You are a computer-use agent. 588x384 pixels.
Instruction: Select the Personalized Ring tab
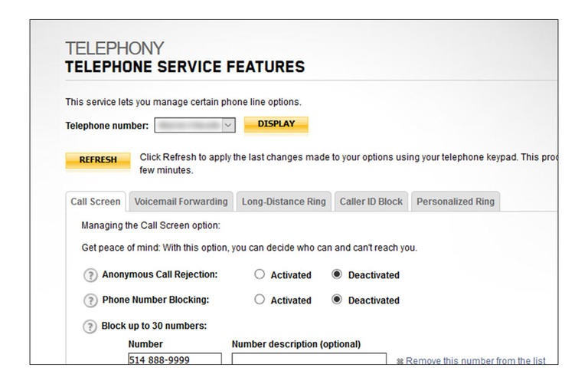click(455, 202)
